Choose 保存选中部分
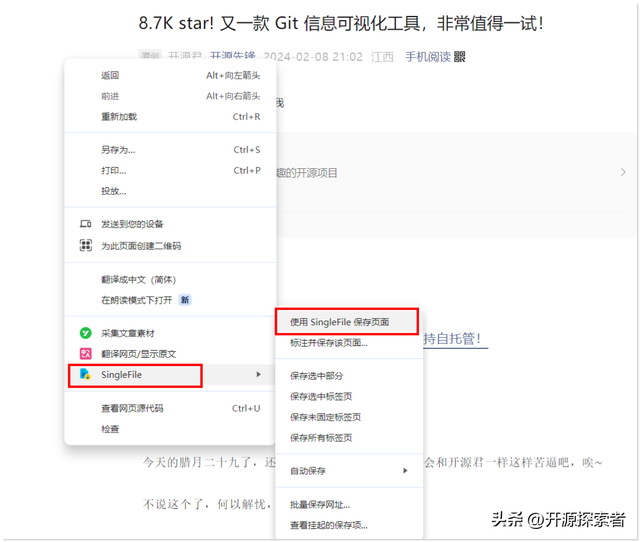The image size is (640, 542). coord(349,376)
